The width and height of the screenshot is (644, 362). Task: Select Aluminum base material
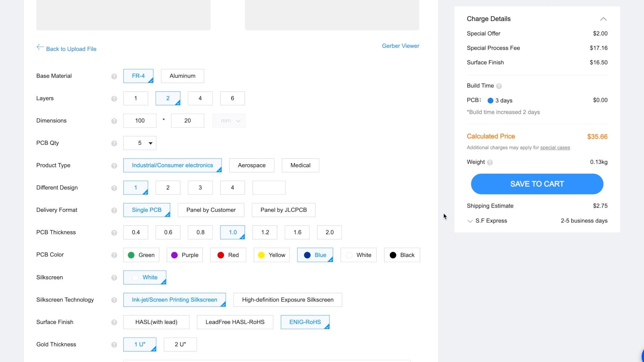coord(182,76)
